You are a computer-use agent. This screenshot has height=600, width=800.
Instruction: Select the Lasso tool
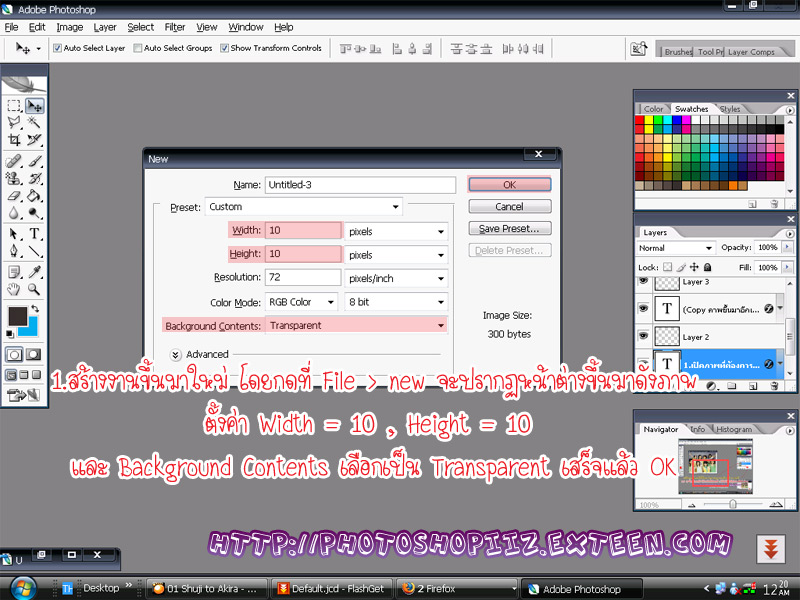tap(14, 122)
